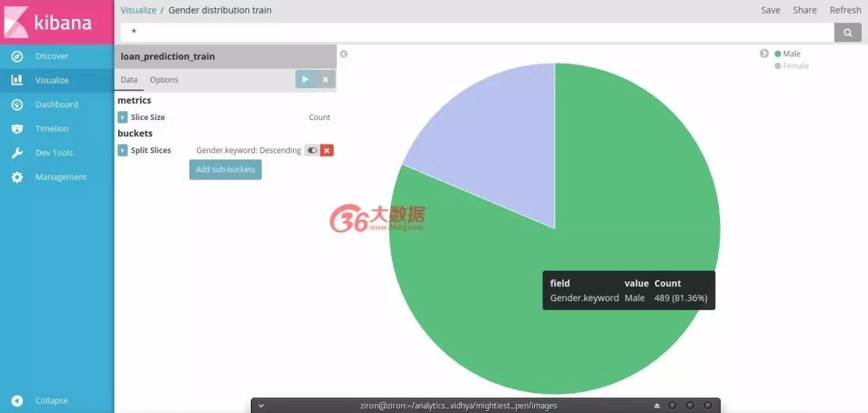868x413 pixels.
Task: Open Dev Tools in the sidebar
Action: pos(54,153)
